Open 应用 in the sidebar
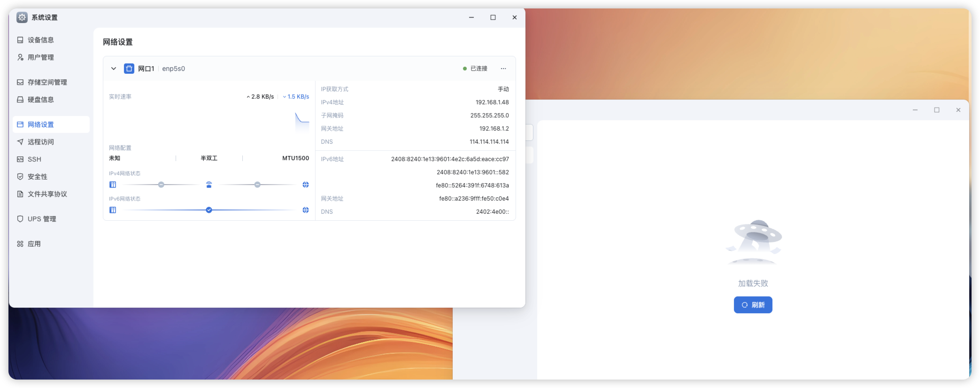This screenshot has width=980, height=388. coord(51,244)
